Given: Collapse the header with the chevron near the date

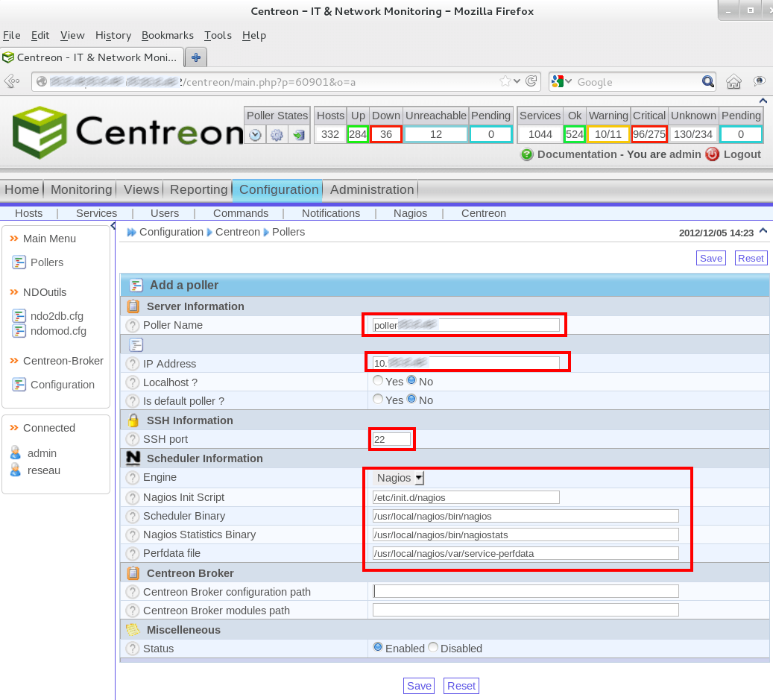Looking at the screenshot, I should tap(761, 230).
